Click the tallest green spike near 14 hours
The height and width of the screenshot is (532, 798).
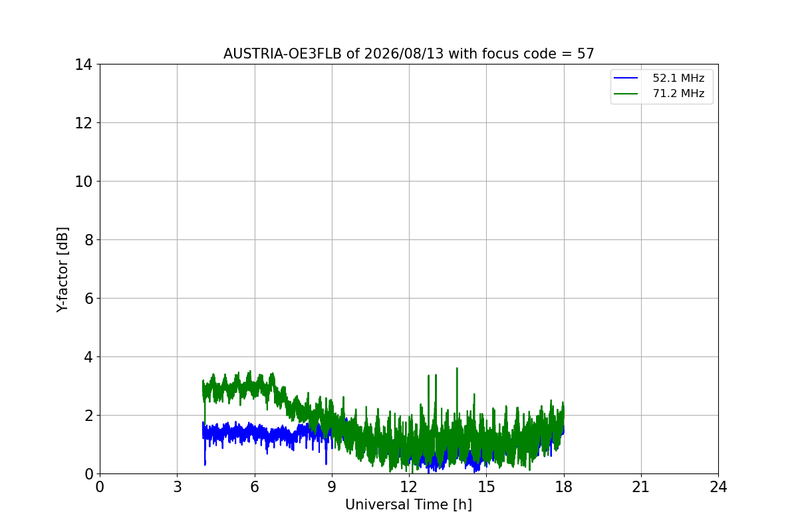457,368
